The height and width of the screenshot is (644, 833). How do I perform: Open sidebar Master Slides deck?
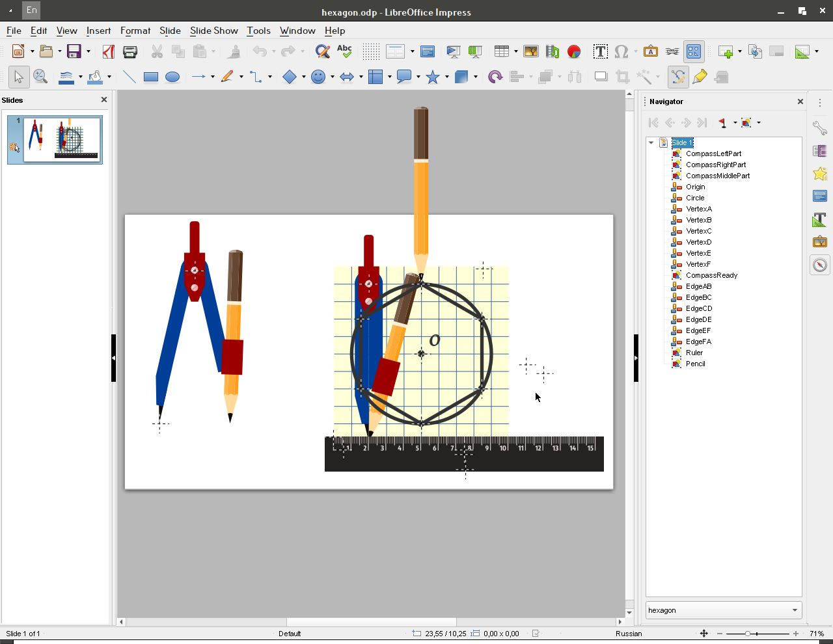(x=820, y=196)
